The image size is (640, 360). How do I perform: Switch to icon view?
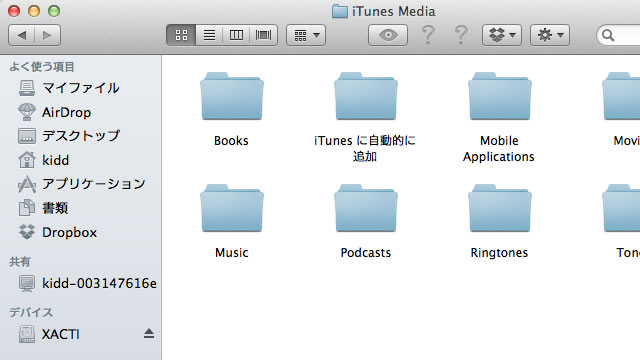point(181,35)
